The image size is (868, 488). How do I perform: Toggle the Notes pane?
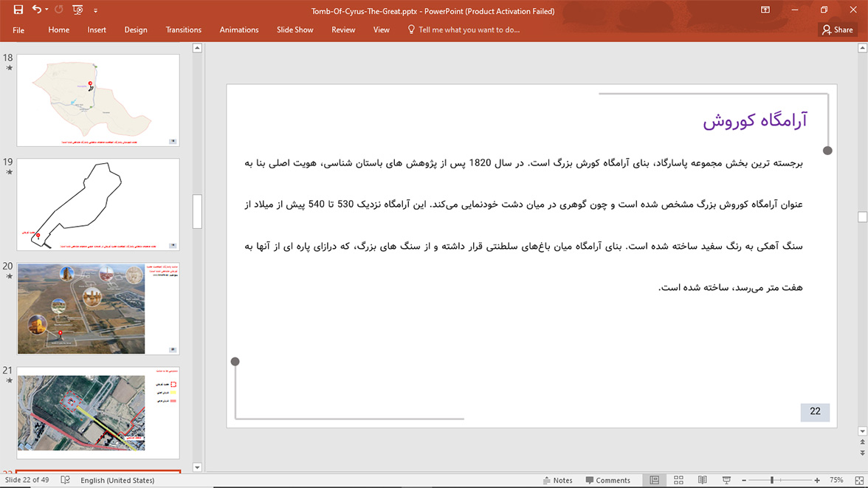pos(557,480)
